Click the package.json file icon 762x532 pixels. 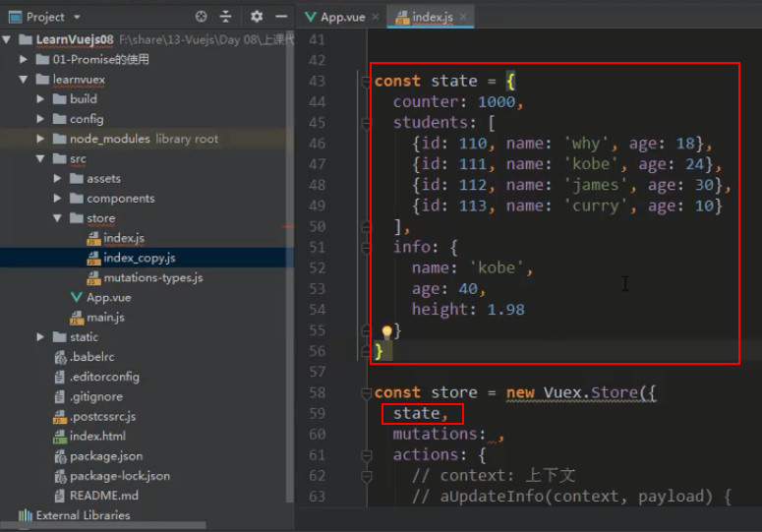point(60,456)
